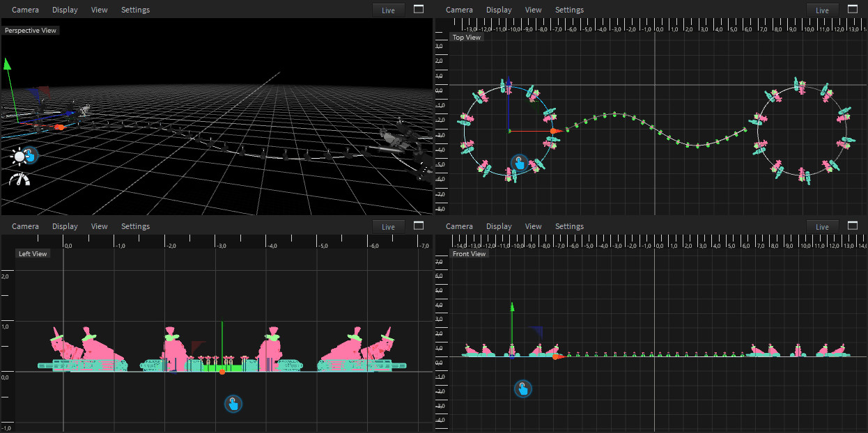This screenshot has width=868, height=433.
Task: Toggle Live mode in the Top View panel
Action: coord(822,10)
